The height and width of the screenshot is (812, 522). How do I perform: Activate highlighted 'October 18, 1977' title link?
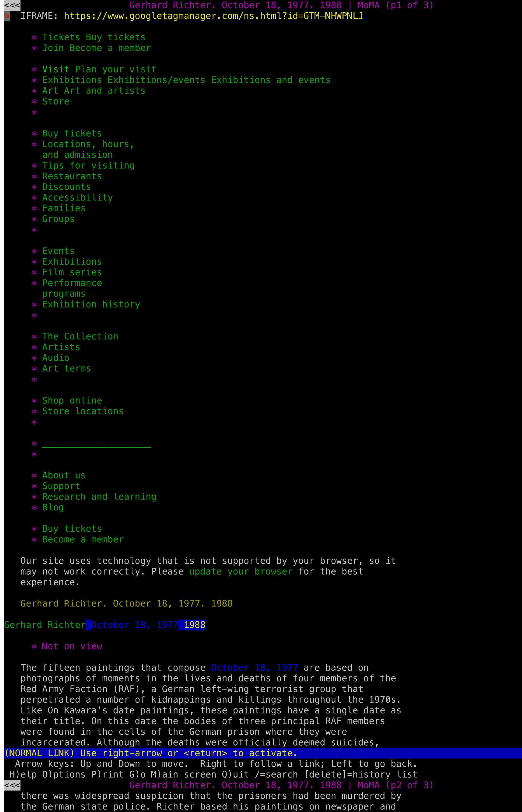click(135, 625)
